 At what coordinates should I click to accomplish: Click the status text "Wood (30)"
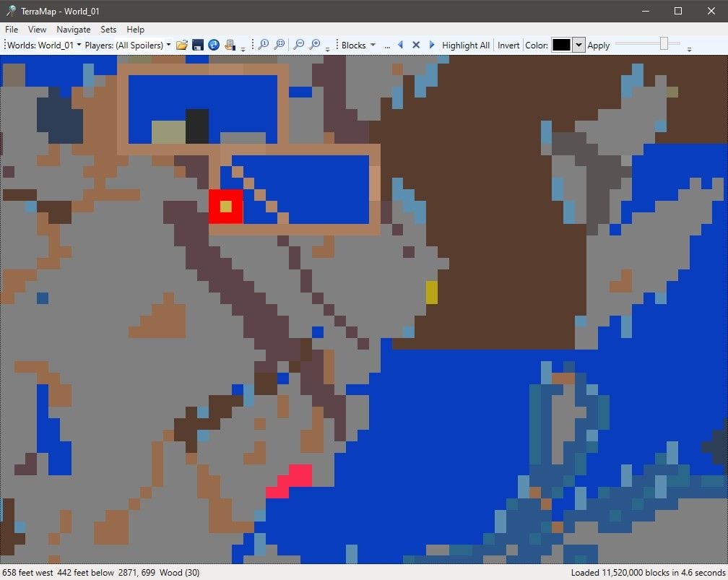pyautogui.click(x=180, y=573)
